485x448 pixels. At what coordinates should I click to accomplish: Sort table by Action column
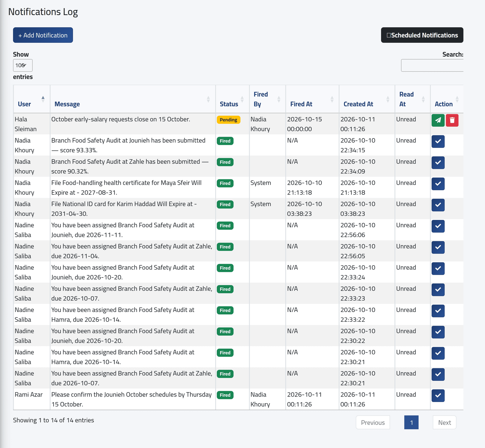pyautogui.click(x=447, y=99)
